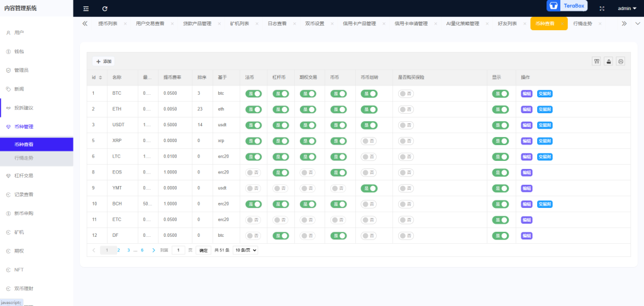644x306 pixels.
Task: Click the 添加 button to add a coin
Action: [x=104, y=62]
